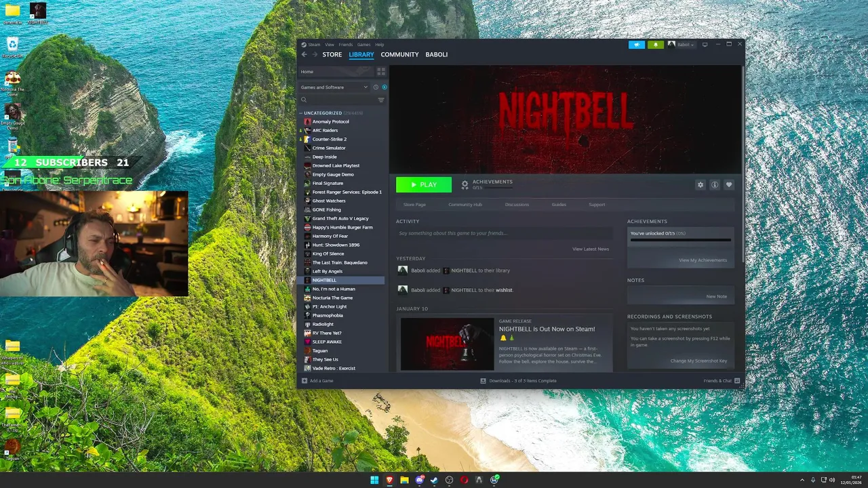
Task: Click the activity comment input field
Action: click(504, 233)
